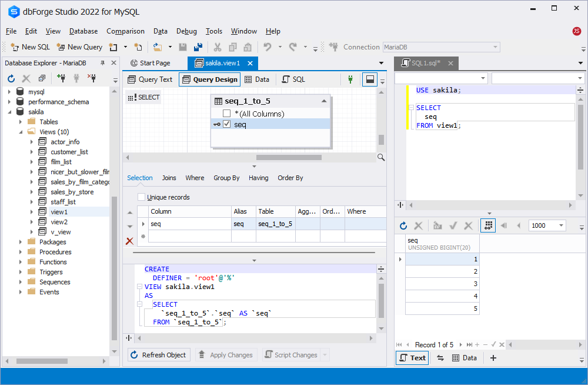Viewport: 588px width, 385px height.
Task: Click the magnifier icon in the diagram pane
Action: (381, 157)
